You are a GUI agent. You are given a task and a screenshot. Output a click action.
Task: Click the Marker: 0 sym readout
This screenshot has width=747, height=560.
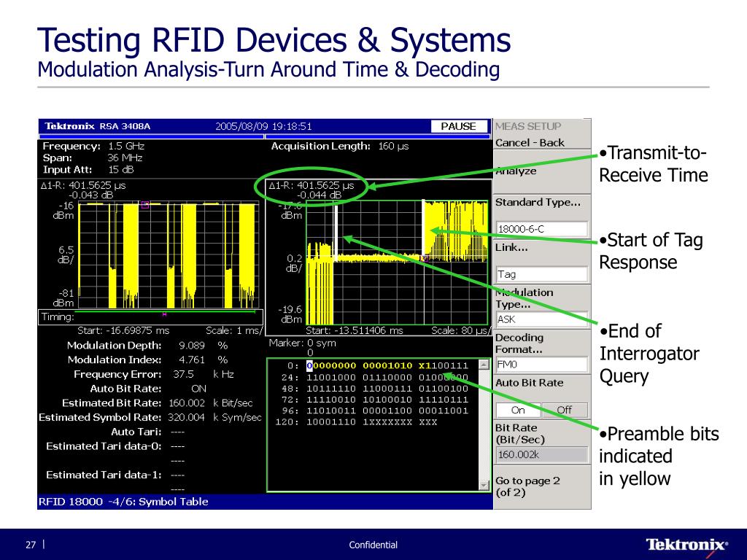coord(302,343)
